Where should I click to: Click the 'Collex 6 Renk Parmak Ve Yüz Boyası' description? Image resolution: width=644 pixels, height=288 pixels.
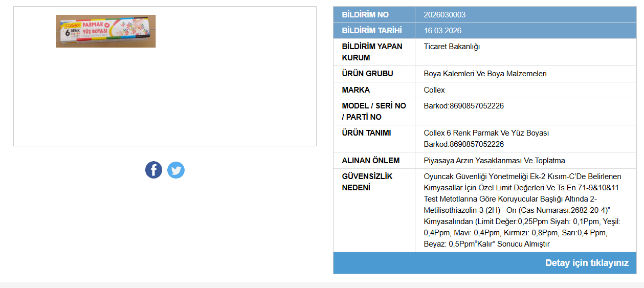(486, 133)
